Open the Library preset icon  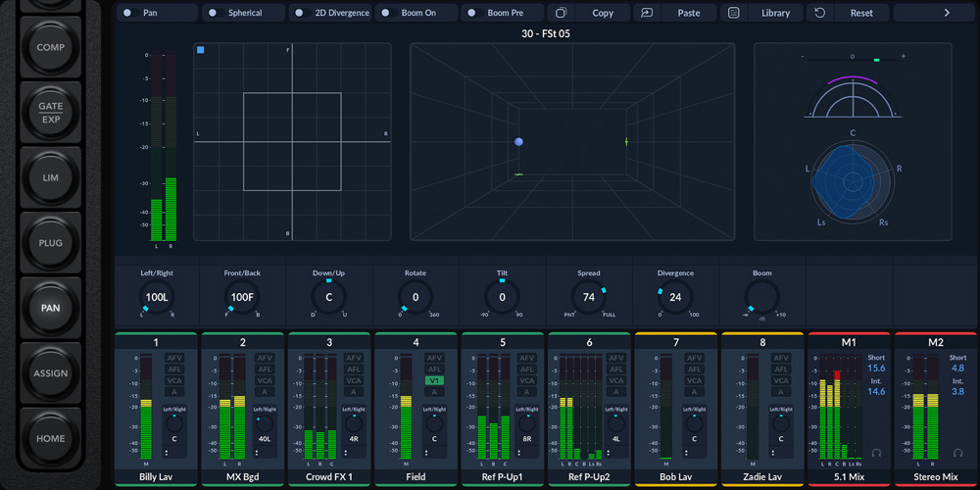point(734,13)
